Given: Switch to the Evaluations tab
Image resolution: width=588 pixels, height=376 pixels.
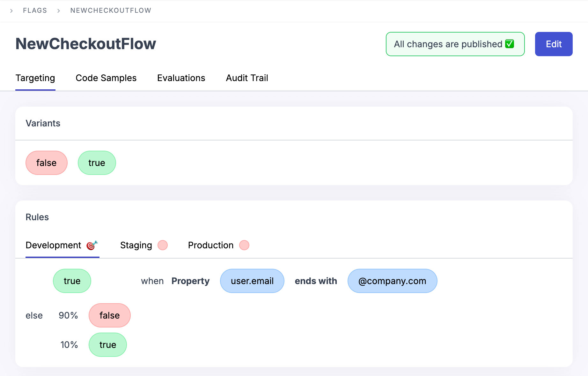Looking at the screenshot, I should [x=181, y=78].
